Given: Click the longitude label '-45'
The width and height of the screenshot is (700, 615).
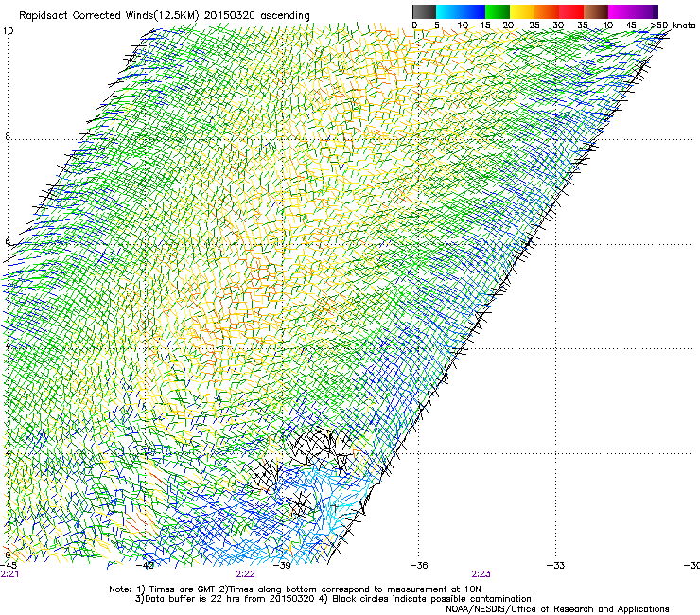Looking at the screenshot, I should 9,566.
